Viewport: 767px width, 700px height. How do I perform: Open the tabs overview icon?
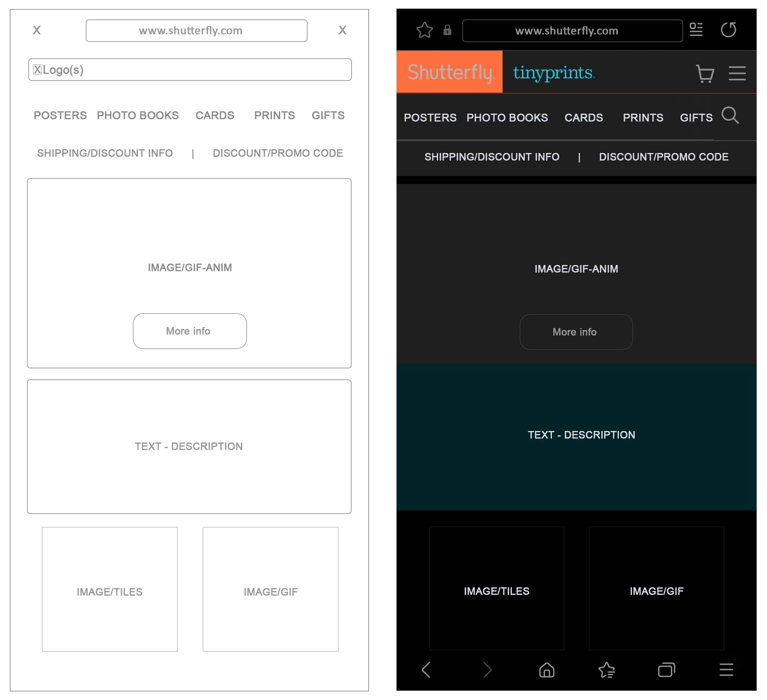[x=666, y=670]
